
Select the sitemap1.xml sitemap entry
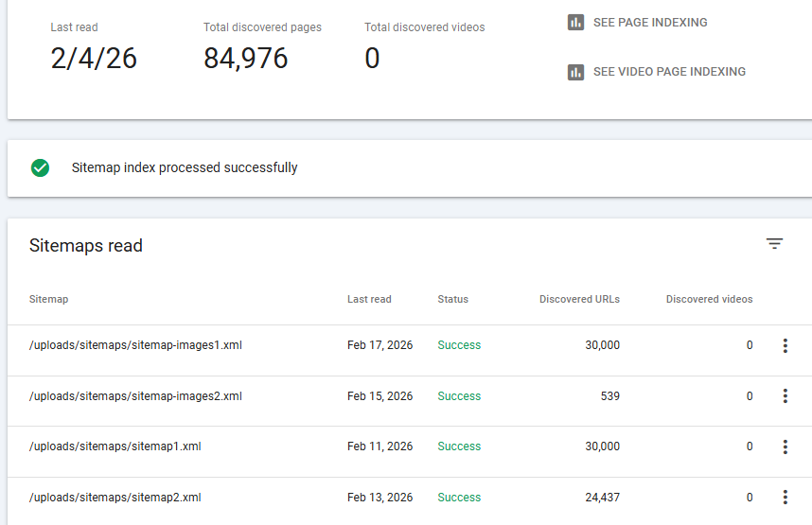pyautogui.click(x=115, y=446)
